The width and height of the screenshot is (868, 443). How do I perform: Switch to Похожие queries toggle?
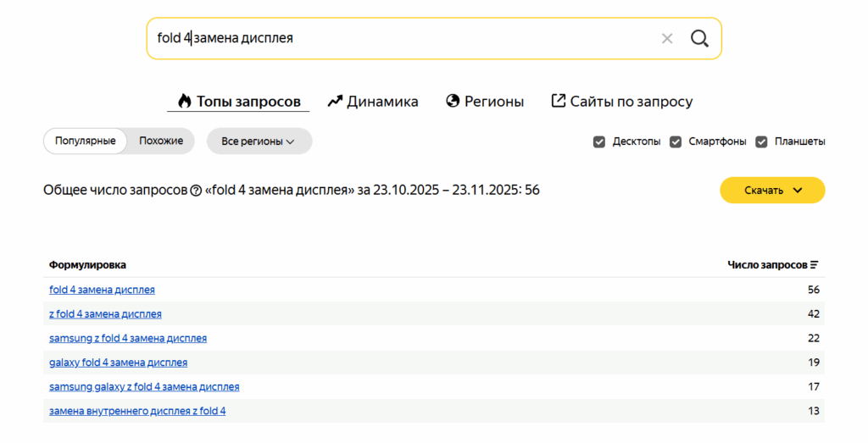coord(161,141)
